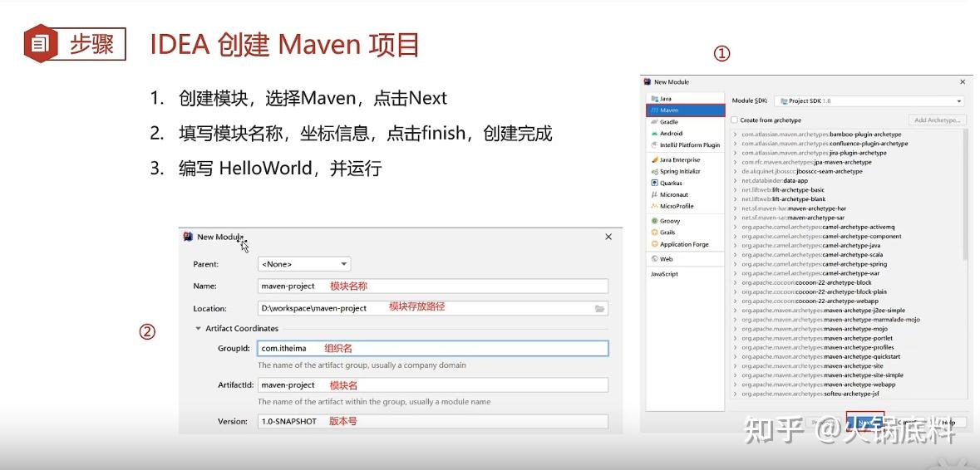980x470 pixels.
Task: Expand the jira-plugin-archetype node
Action: pyautogui.click(x=736, y=153)
